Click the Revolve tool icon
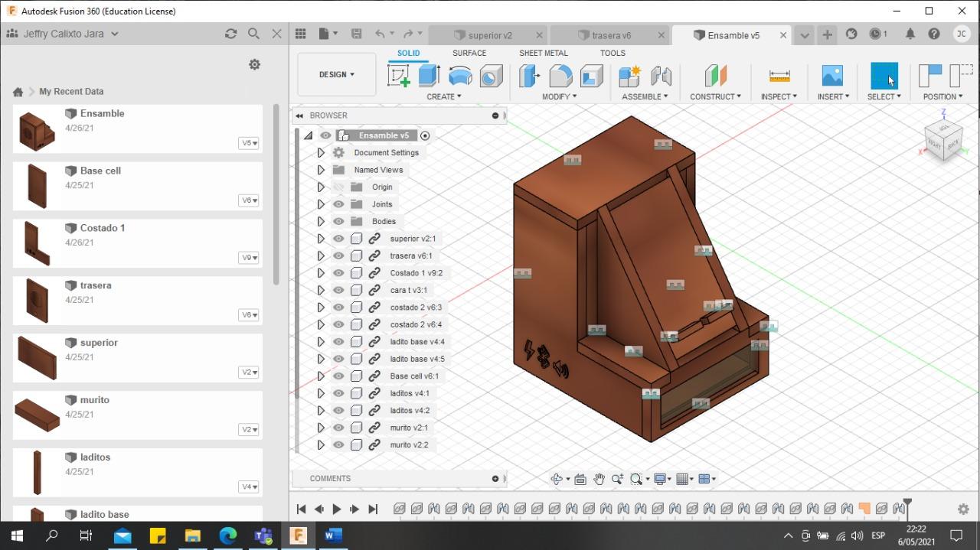The height and width of the screenshot is (550, 980). click(460, 76)
